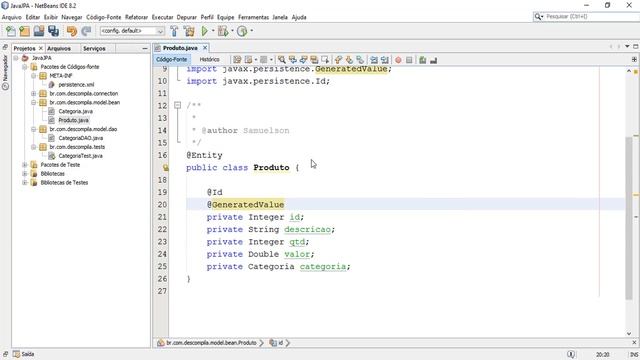
Task: Click the New File toolbar icon
Action: click(x=11, y=31)
